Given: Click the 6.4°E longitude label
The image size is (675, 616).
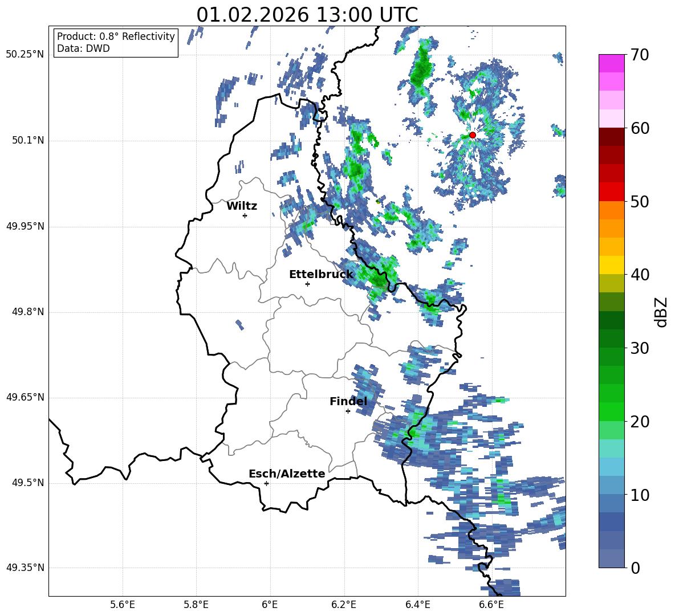Looking at the screenshot, I should (x=417, y=605).
